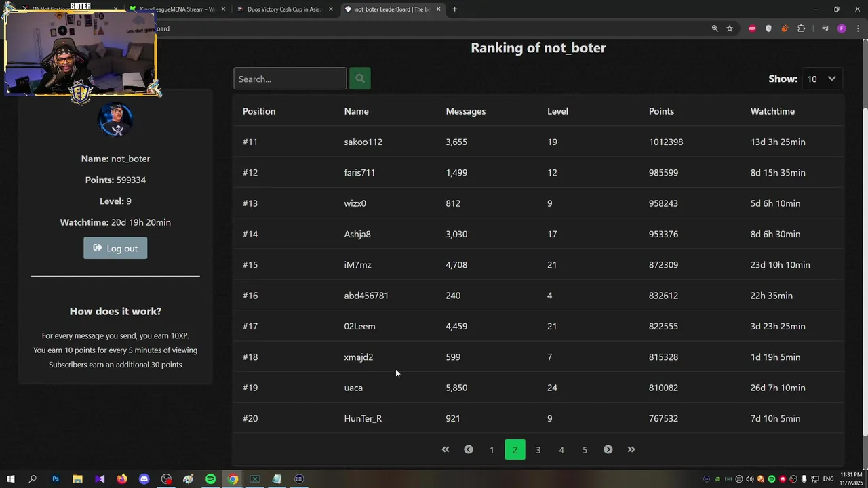Open a new browser tab
Viewport: 868px width, 488px height.
(x=454, y=9)
